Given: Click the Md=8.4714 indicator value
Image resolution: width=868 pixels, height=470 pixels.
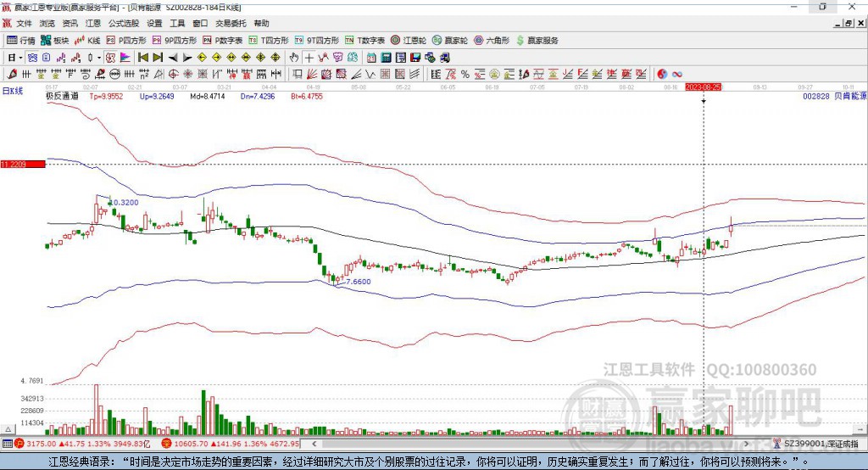Looking at the screenshot, I should 208,97.
